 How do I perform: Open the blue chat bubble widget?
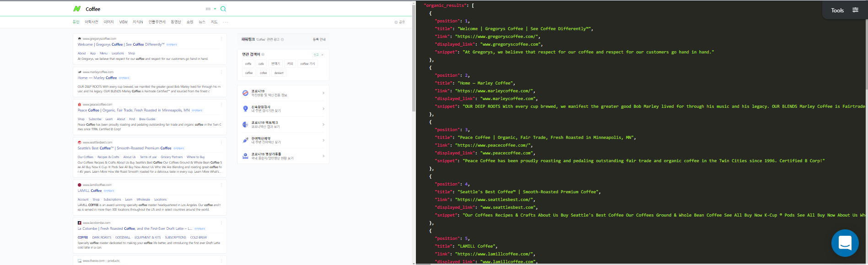(x=845, y=243)
